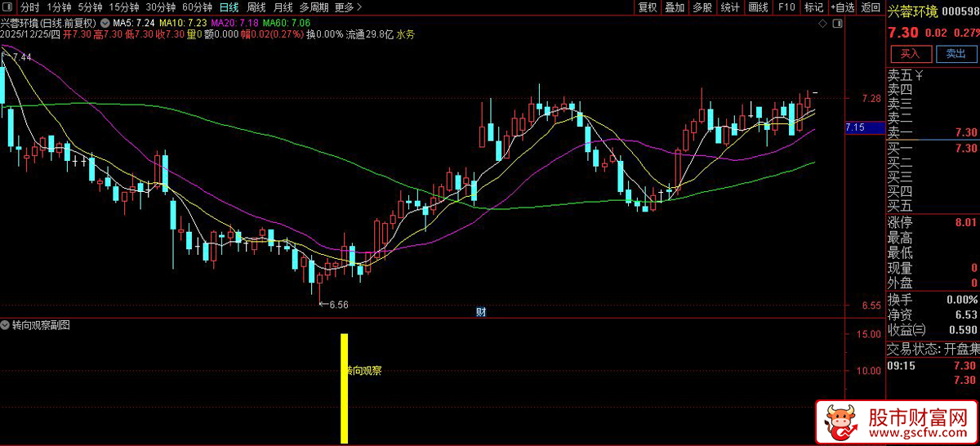Click the red 买入 buy button
The image size is (980, 446).
(911, 54)
